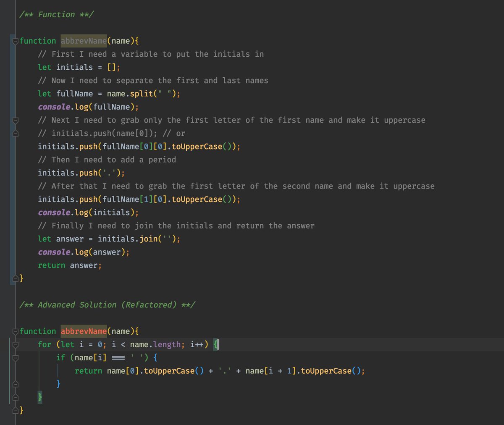The width and height of the screenshot is (504, 425).
Task: Collapse the if (name[i] === ' ') block
Action: pyautogui.click(x=16, y=358)
